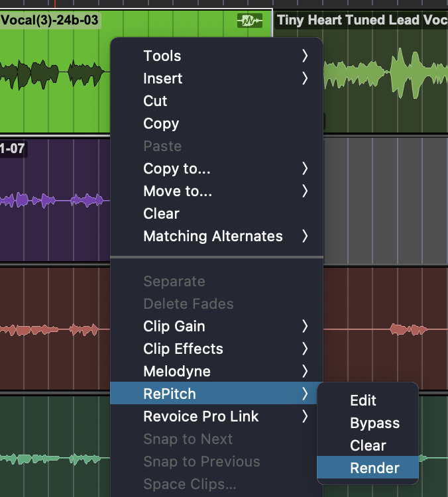The image size is (448, 497).
Task: Choose Bypass in the RePitch submenu
Action: pyautogui.click(x=374, y=423)
